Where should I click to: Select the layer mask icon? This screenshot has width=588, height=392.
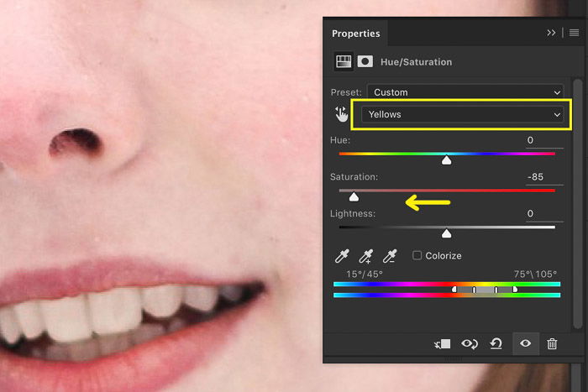coord(365,61)
